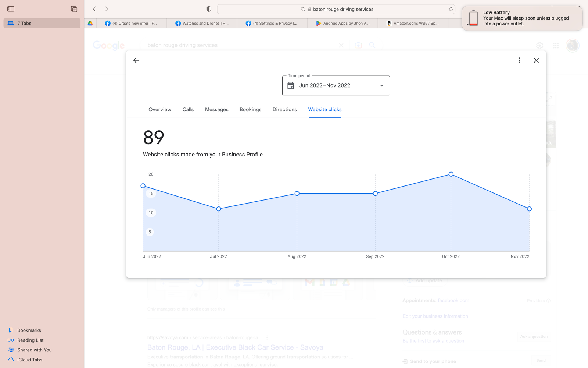Click the privacy report shield icon
Screen dimensions: 588x368
pos(209,9)
